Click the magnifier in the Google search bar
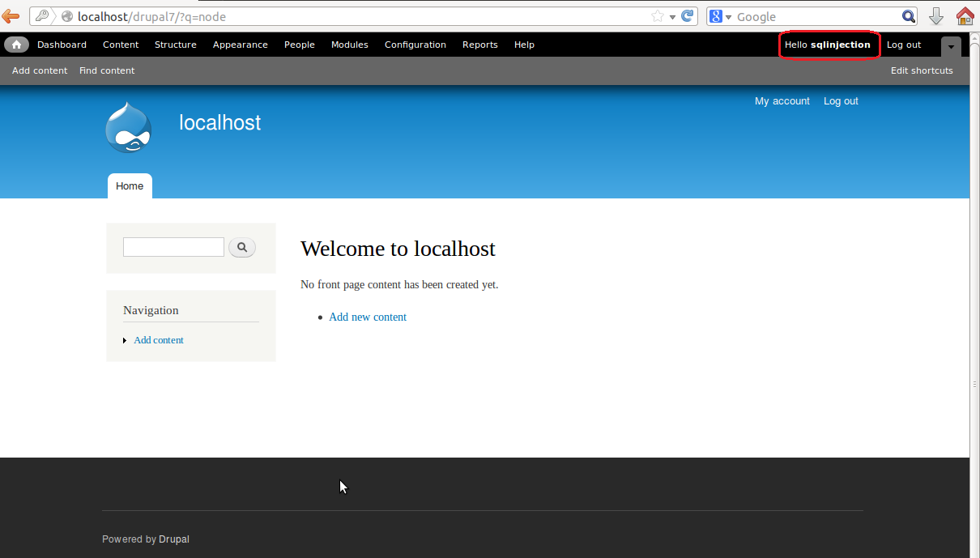 pos(908,16)
